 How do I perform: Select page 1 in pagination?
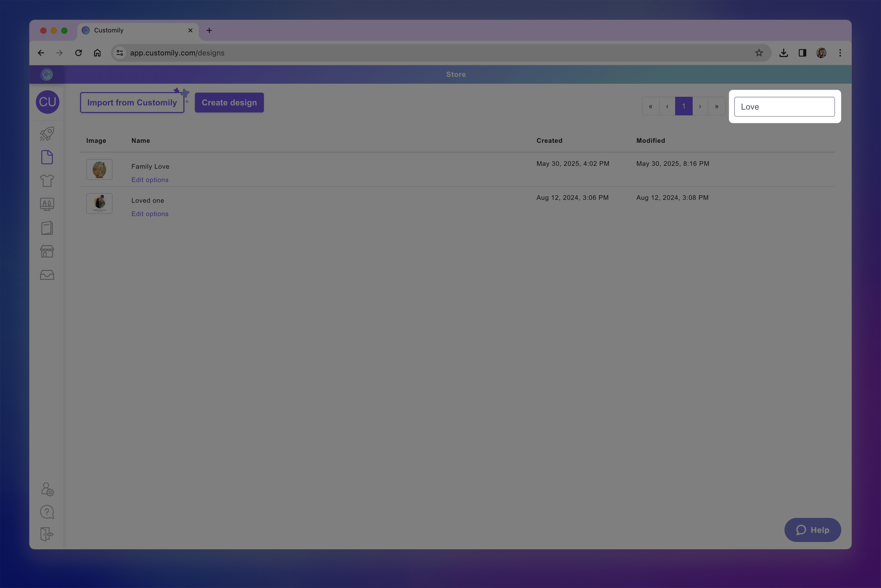pyautogui.click(x=684, y=106)
